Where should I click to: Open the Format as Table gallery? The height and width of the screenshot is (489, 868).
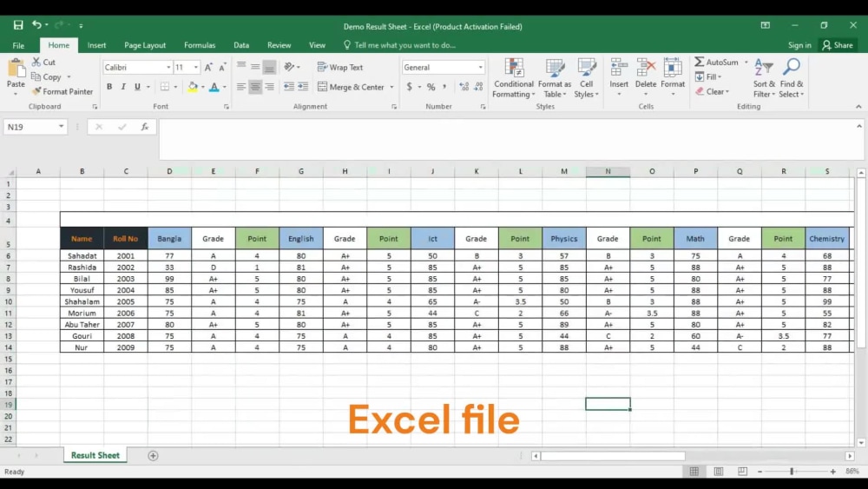[554, 78]
